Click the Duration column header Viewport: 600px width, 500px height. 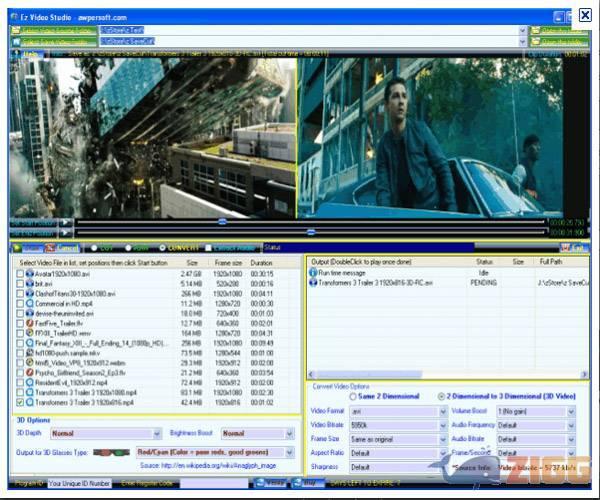click(262, 263)
